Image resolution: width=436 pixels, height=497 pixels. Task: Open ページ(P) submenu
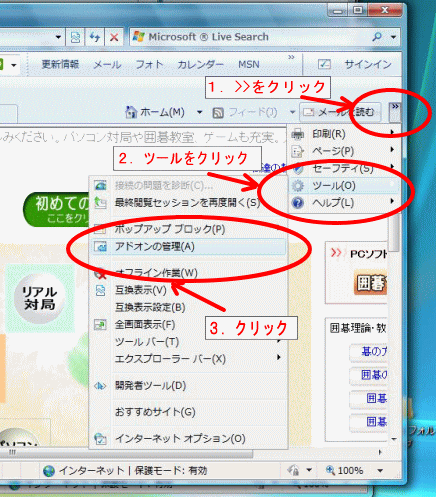(x=344, y=151)
